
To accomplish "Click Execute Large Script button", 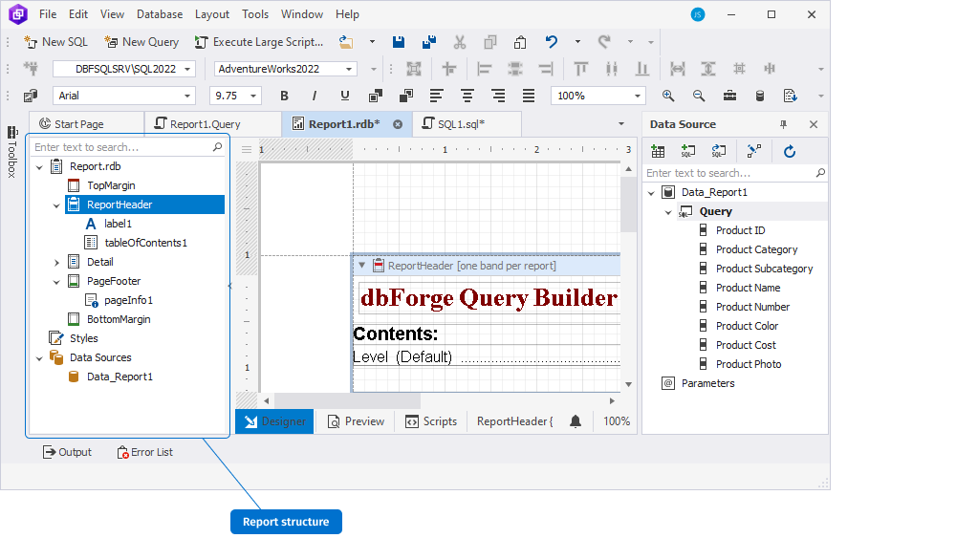I will tap(258, 42).
